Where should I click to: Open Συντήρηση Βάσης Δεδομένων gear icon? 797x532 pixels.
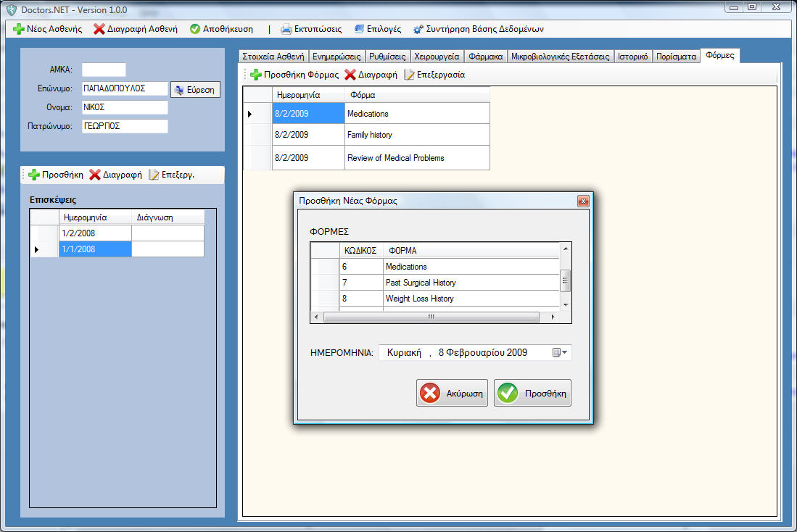(418, 30)
